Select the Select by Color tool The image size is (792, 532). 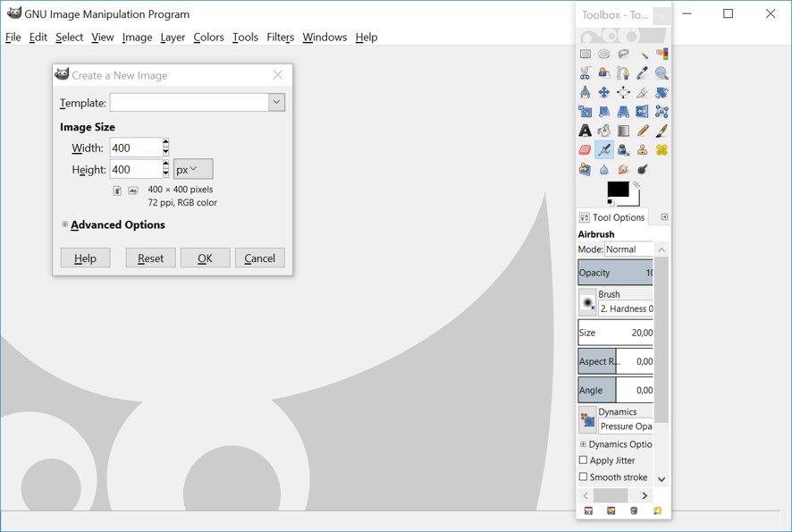coord(661,54)
